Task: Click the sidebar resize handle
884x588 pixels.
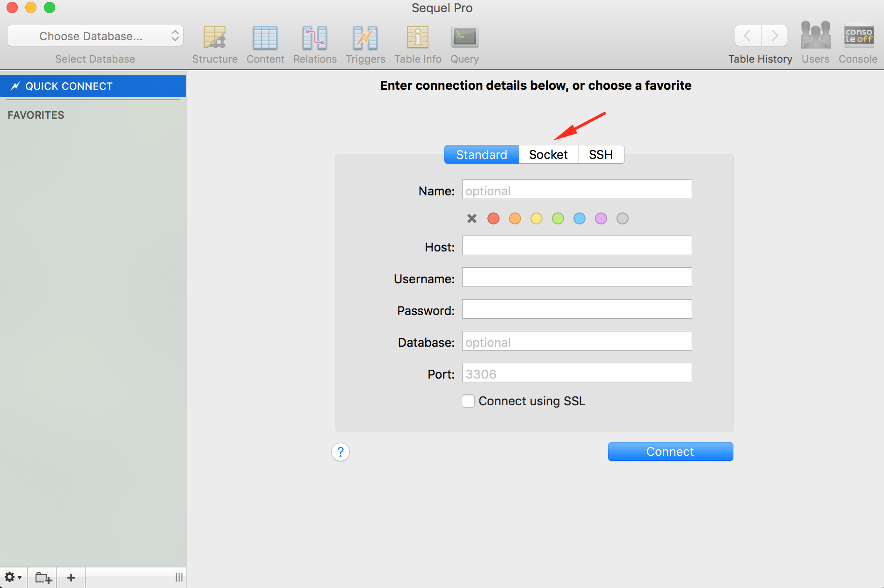Action: click(x=179, y=577)
